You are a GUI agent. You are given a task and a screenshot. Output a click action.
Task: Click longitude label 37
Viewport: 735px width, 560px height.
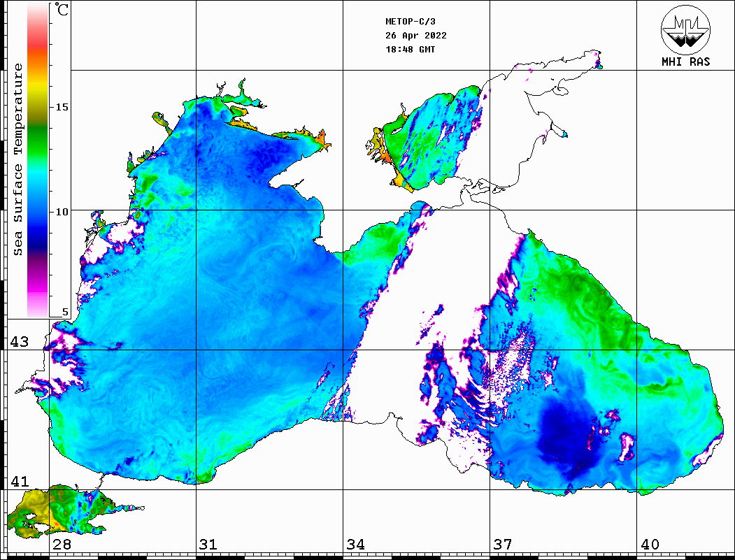[x=503, y=545]
